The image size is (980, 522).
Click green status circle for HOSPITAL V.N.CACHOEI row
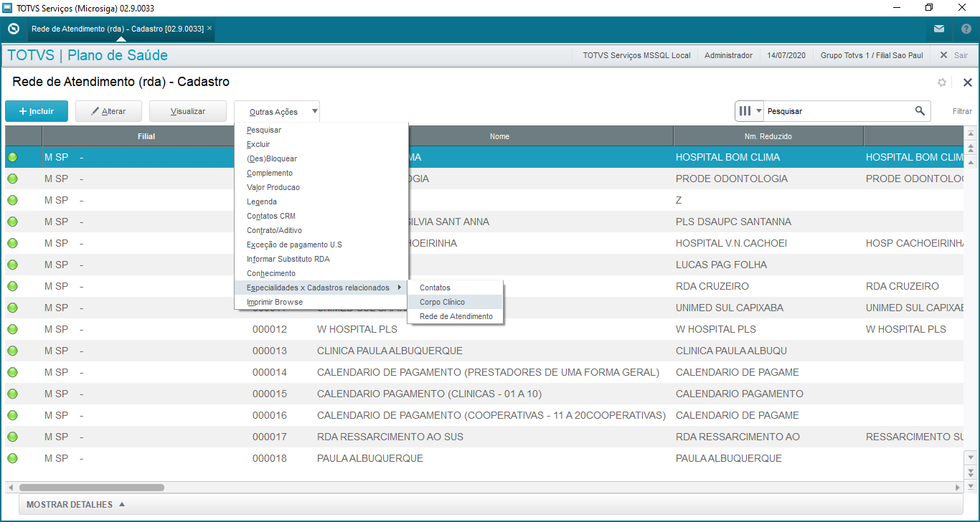coord(12,243)
